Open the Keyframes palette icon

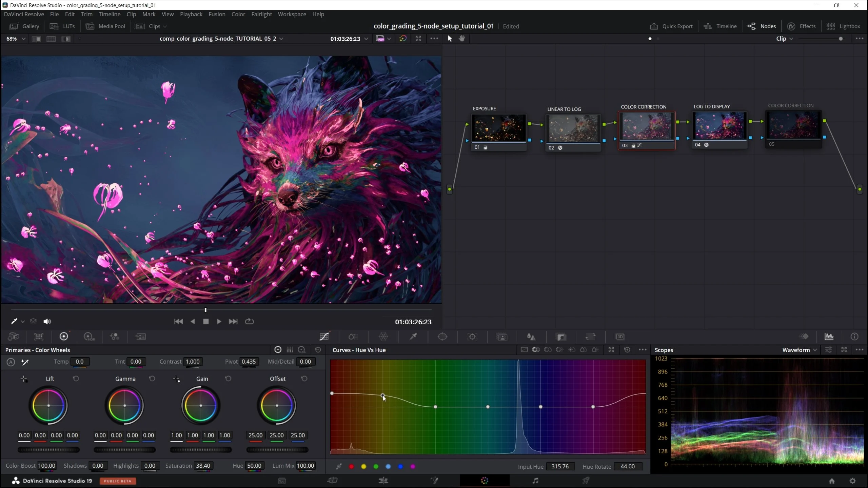click(804, 337)
